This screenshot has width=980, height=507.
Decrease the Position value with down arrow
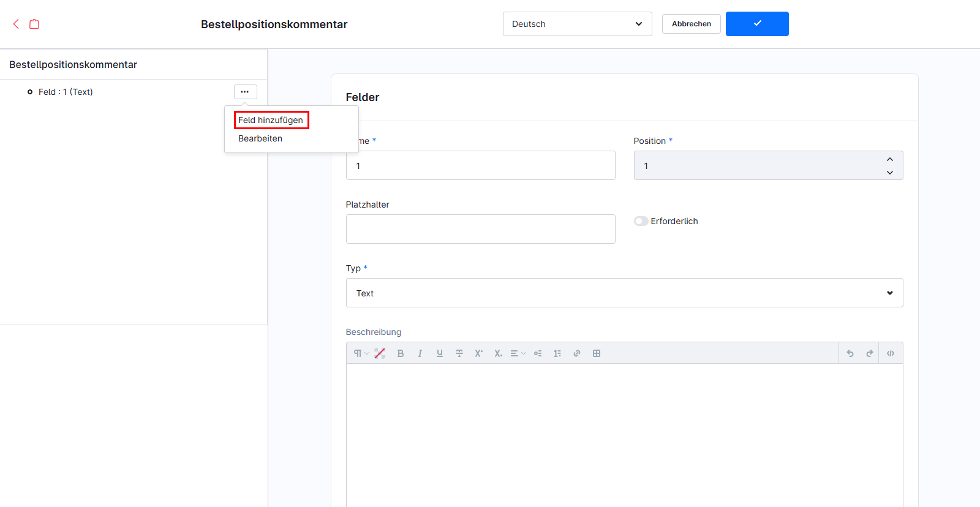tap(890, 173)
